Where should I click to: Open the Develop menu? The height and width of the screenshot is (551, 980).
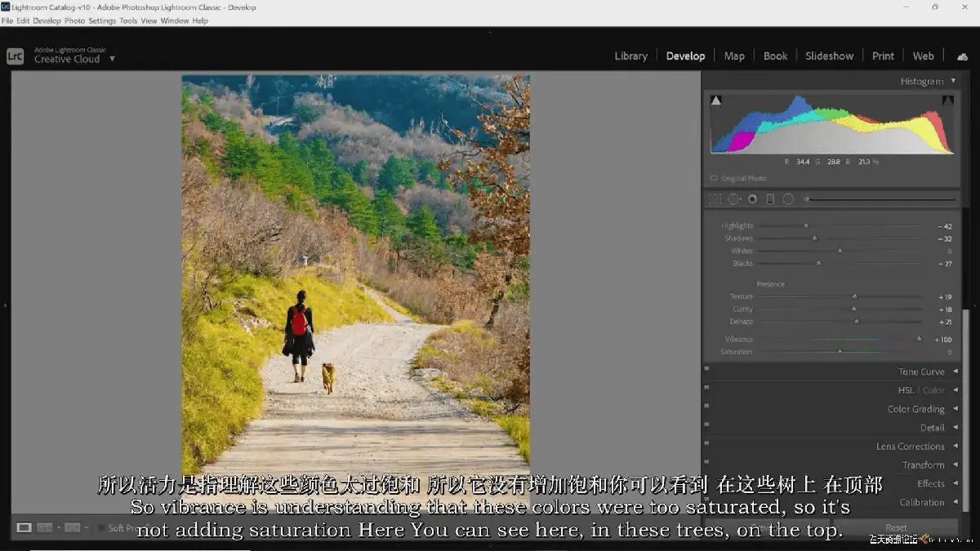click(47, 20)
